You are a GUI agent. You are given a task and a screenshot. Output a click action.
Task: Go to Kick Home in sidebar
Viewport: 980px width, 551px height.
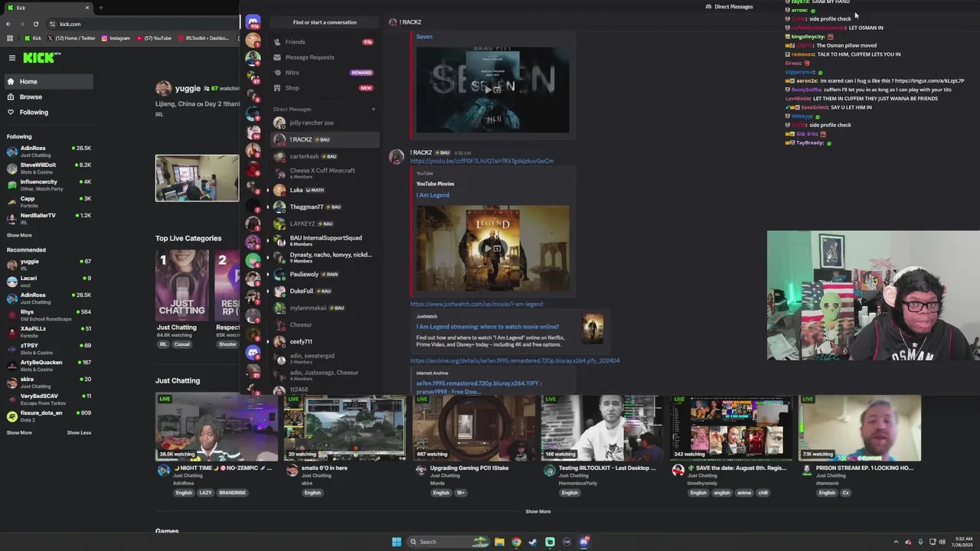click(49, 82)
